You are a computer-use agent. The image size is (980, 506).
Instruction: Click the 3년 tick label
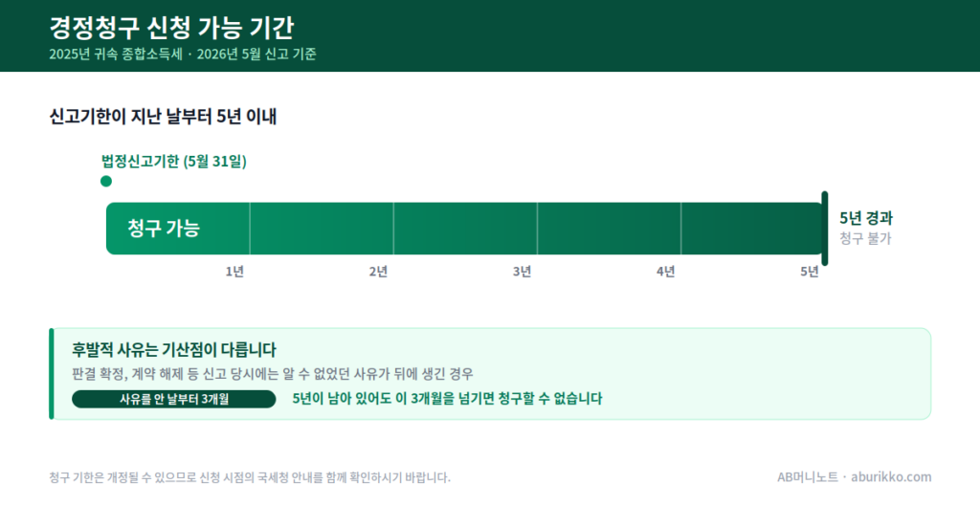523,271
